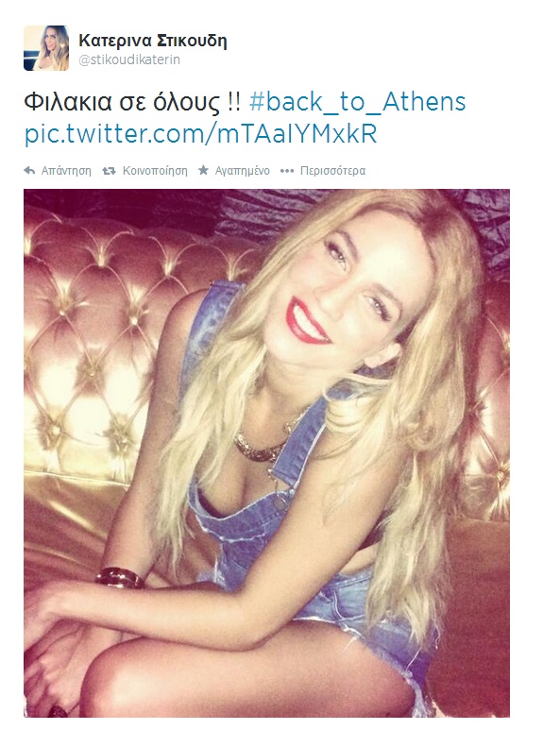Mark tweet as Αγαπημένο
Viewport: 560px width, 730px height.
(242, 171)
